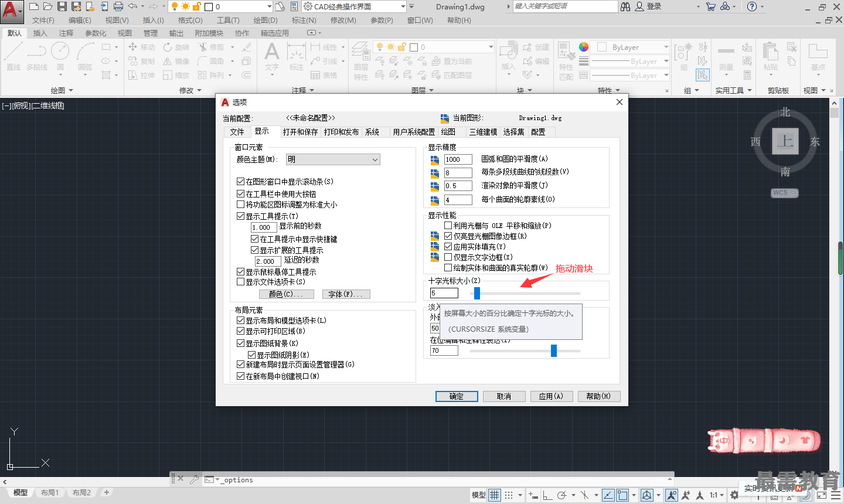Viewport: 844px width, 504px height.
Task: Switch to the 选择集 tab
Action: coord(513,132)
